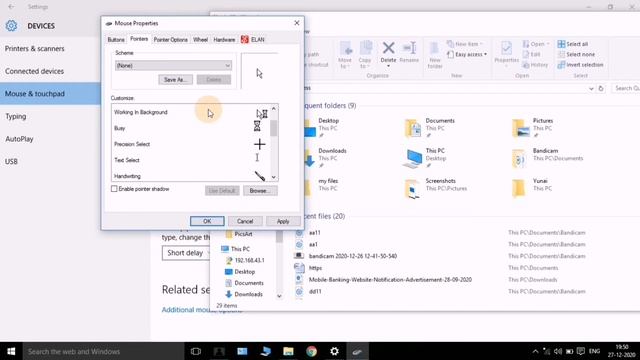This screenshot has height=360, width=640.
Task: Click Invert selection in the ribbon
Action: (580, 65)
